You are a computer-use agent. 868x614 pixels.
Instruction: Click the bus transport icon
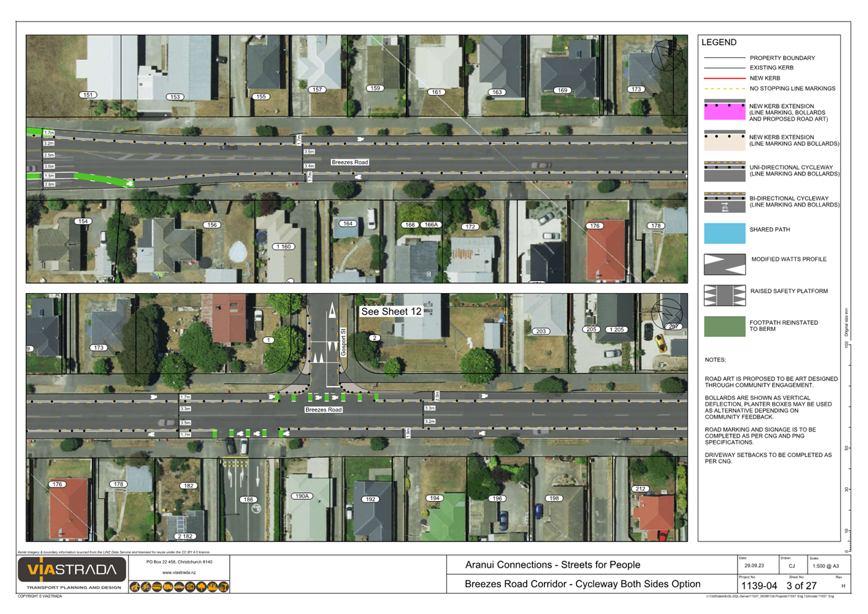click(156, 587)
